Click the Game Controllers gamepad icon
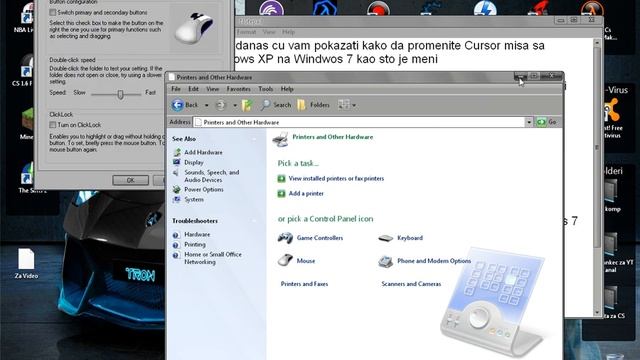This screenshot has width=640, height=360. (x=285, y=238)
